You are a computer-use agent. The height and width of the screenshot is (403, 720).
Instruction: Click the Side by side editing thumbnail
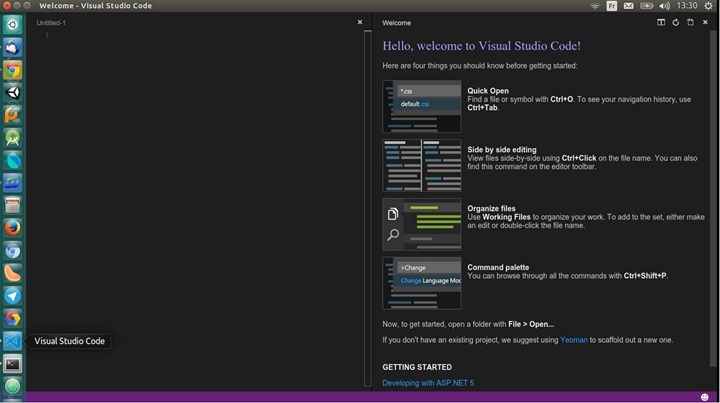pyautogui.click(x=422, y=165)
